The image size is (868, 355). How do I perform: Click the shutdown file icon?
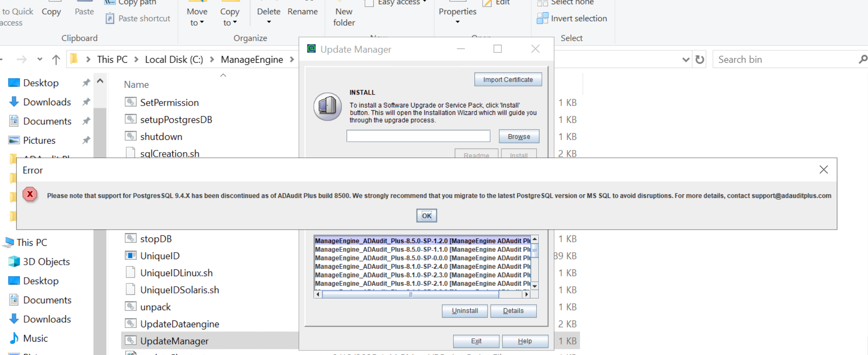point(130,136)
